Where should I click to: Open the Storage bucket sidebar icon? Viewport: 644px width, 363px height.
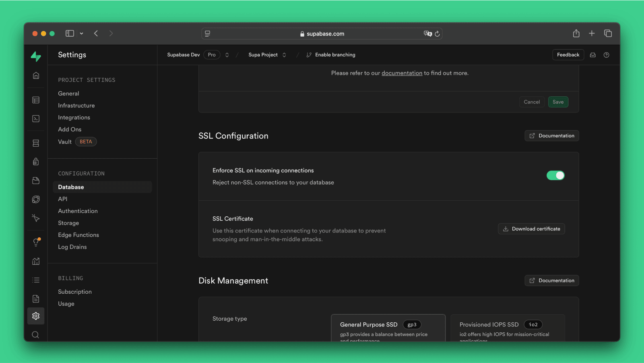pyautogui.click(x=36, y=180)
